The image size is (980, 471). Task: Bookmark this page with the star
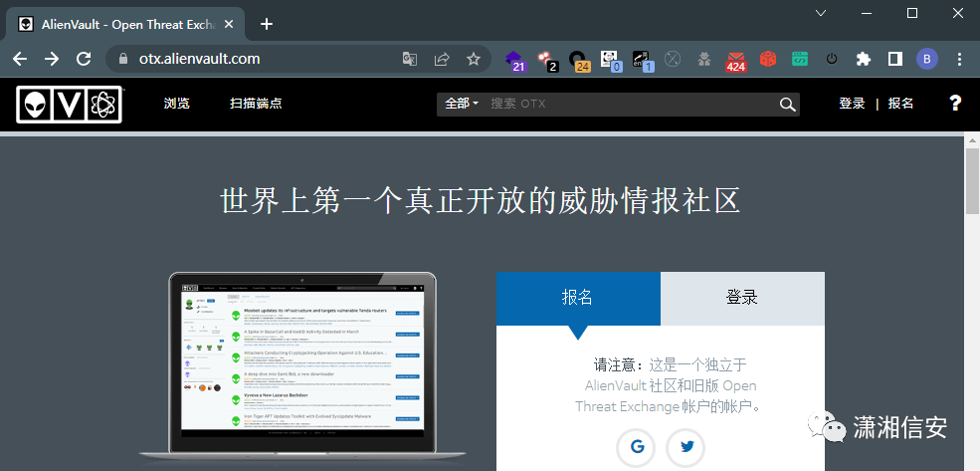tap(474, 59)
